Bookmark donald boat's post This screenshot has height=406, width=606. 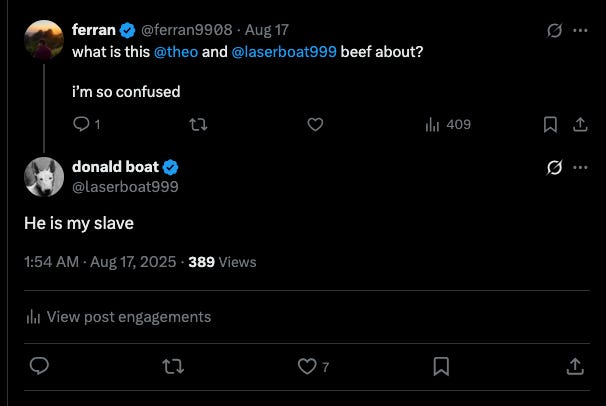click(441, 367)
